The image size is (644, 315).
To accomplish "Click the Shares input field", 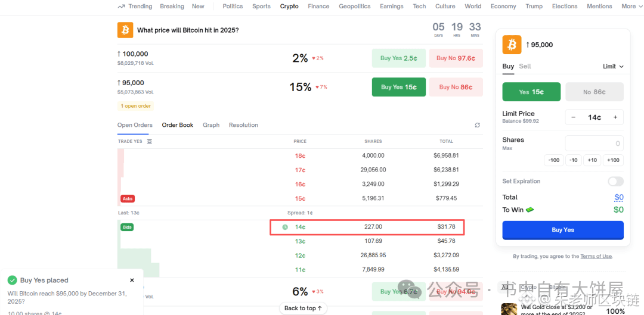I will click(x=595, y=144).
